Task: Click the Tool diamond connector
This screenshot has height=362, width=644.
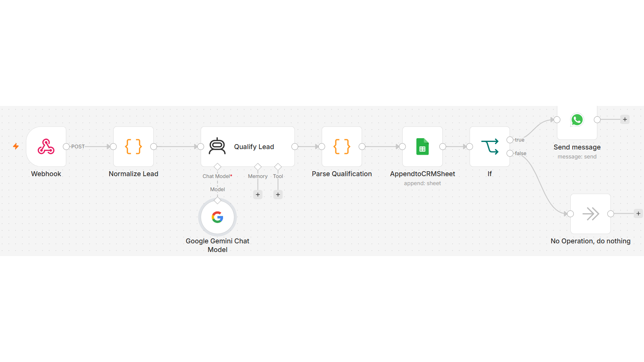Action: pyautogui.click(x=278, y=166)
